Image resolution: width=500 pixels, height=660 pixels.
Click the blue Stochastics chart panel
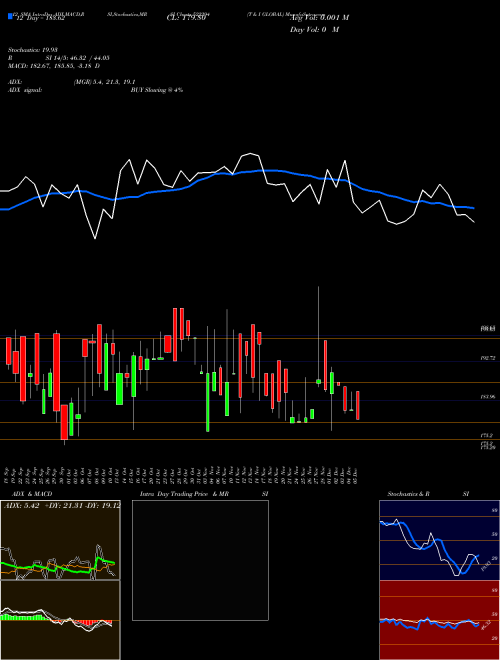click(x=439, y=540)
